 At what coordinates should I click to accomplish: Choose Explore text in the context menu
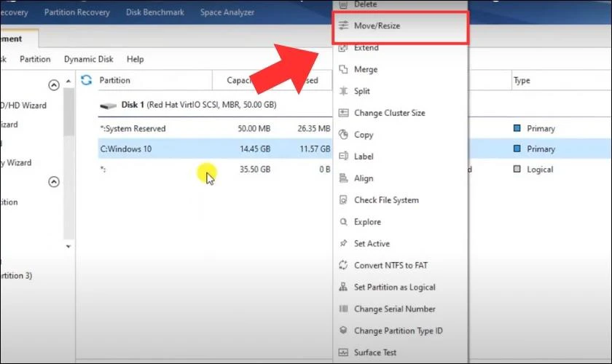(x=367, y=222)
